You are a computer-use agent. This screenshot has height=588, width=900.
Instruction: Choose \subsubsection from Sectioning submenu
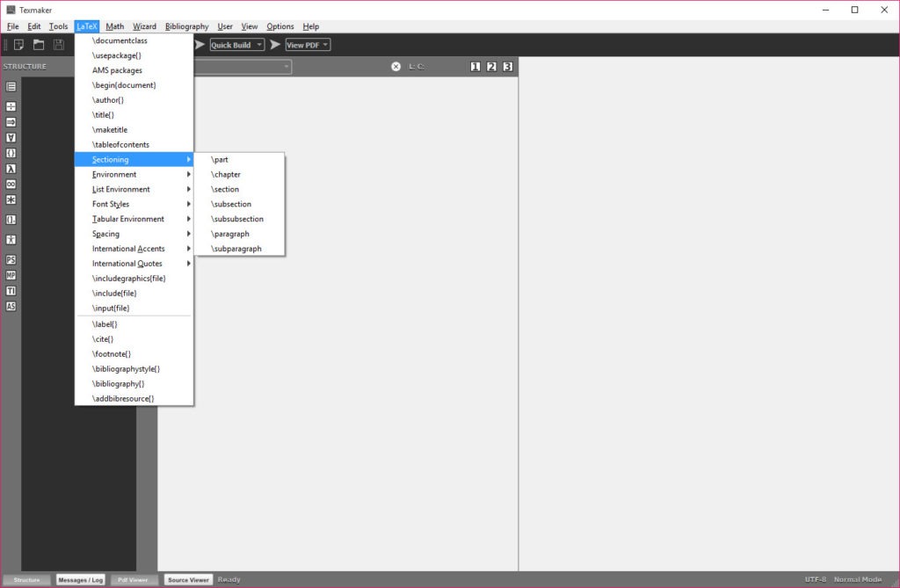coord(239,220)
